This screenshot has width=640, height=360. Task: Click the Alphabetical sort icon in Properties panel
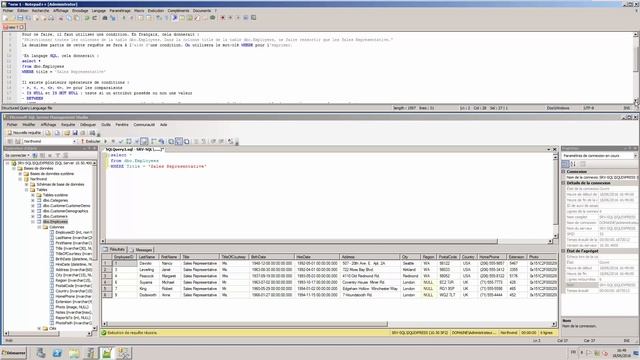tap(573, 164)
